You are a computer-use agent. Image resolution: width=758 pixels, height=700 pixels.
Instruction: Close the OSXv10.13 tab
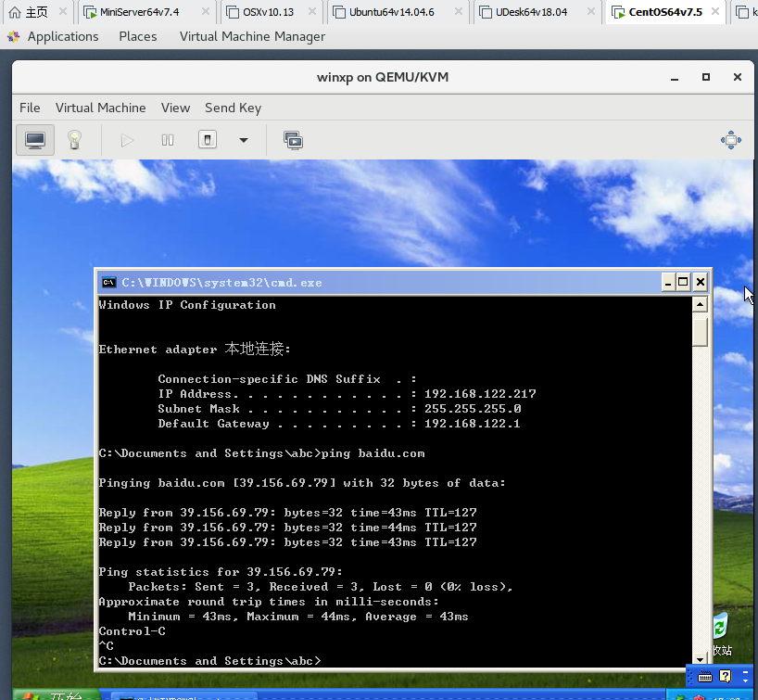312,12
